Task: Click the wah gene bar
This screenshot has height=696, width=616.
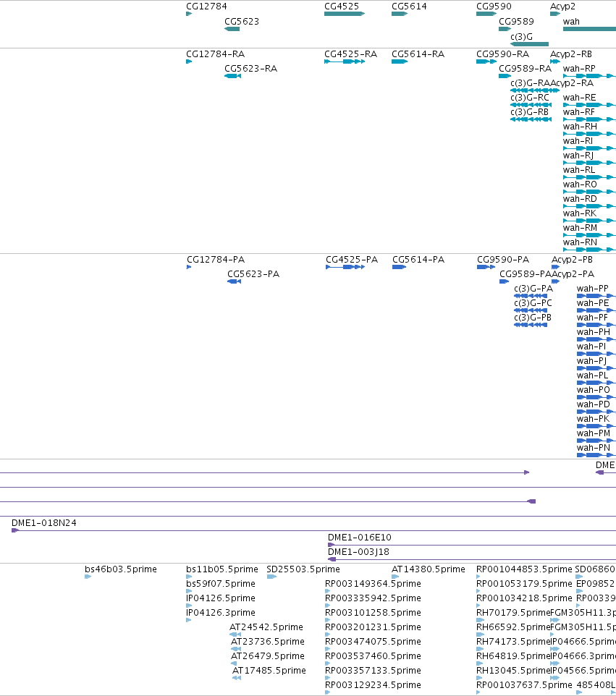Action: click(x=589, y=29)
